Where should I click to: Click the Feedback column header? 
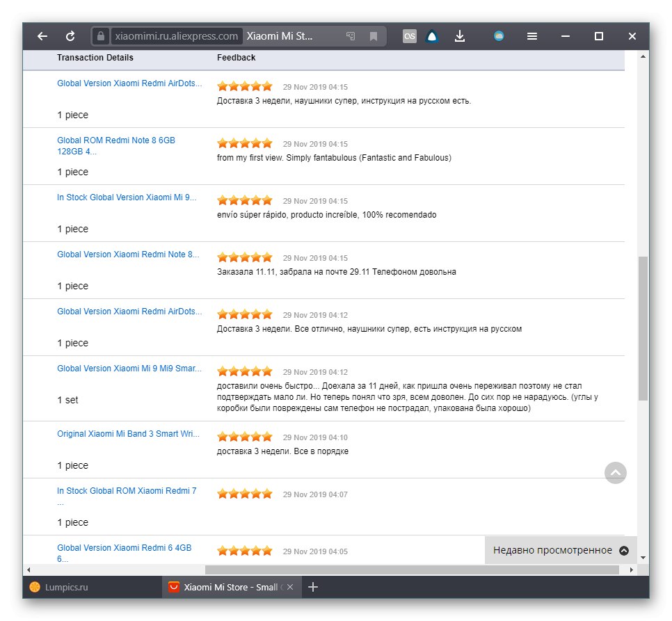[x=236, y=58]
